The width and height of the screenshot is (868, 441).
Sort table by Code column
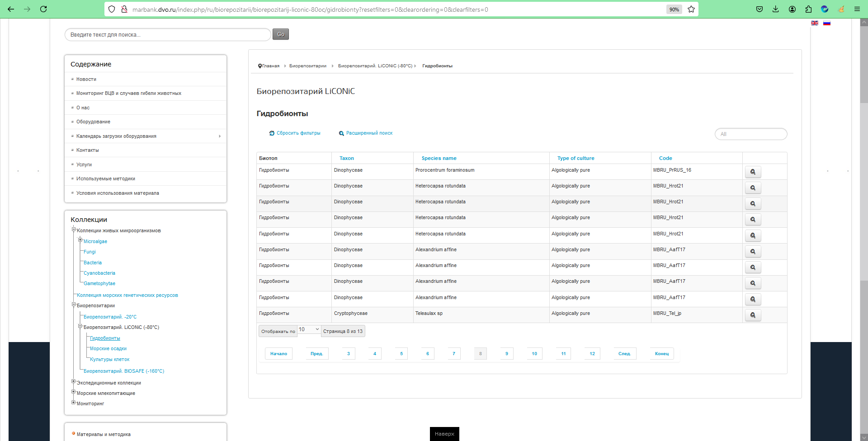[x=665, y=159]
